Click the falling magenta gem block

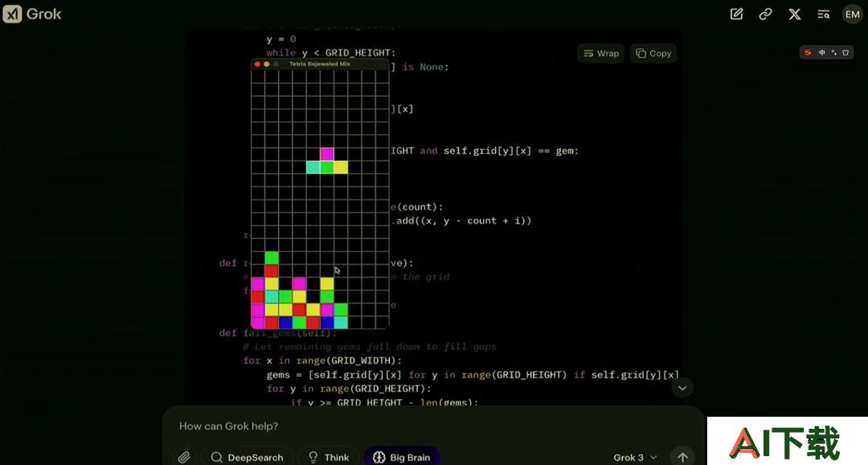pyautogui.click(x=327, y=154)
